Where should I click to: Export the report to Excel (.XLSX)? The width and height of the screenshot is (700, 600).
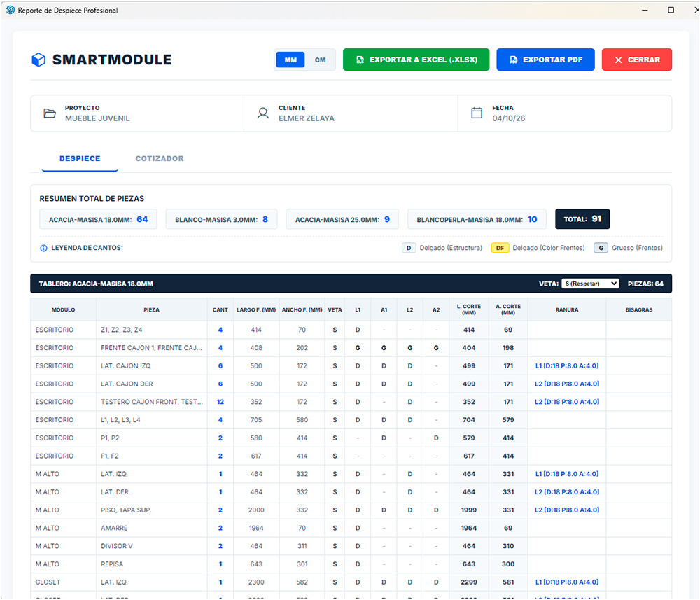[416, 60]
